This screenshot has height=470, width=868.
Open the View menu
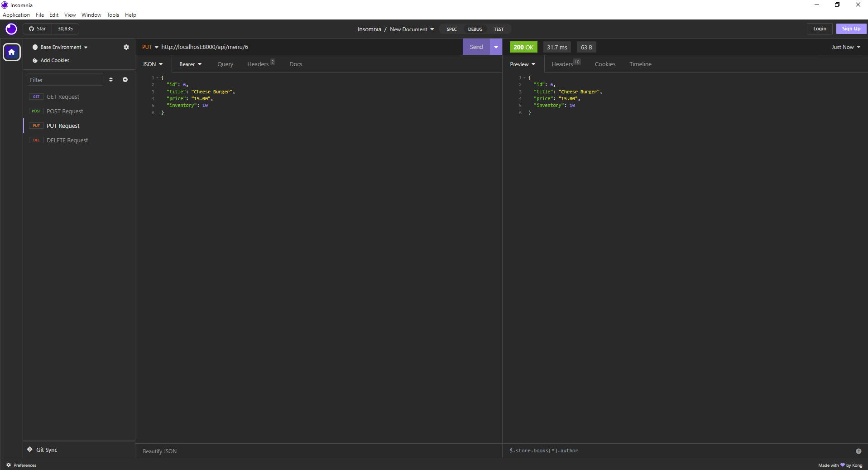(x=70, y=15)
